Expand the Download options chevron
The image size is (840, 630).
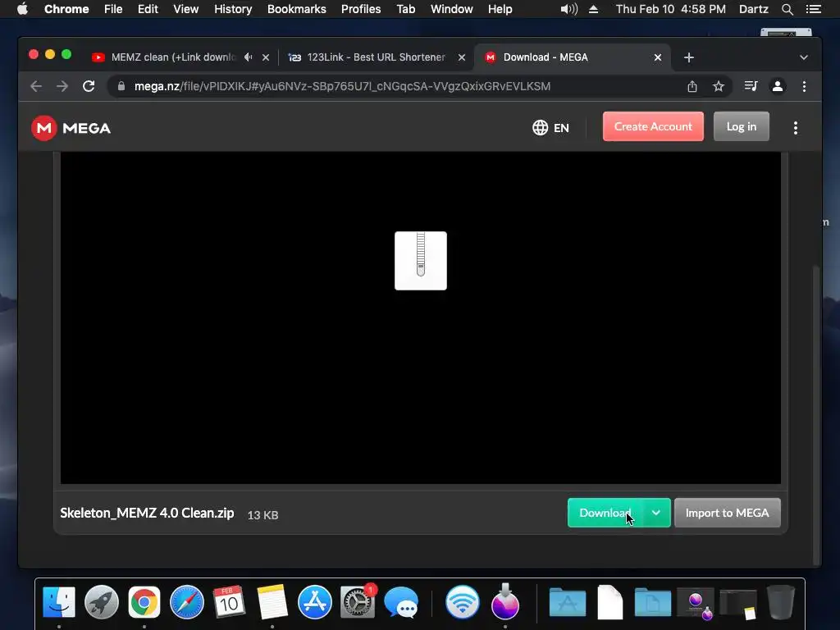tap(656, 513)
